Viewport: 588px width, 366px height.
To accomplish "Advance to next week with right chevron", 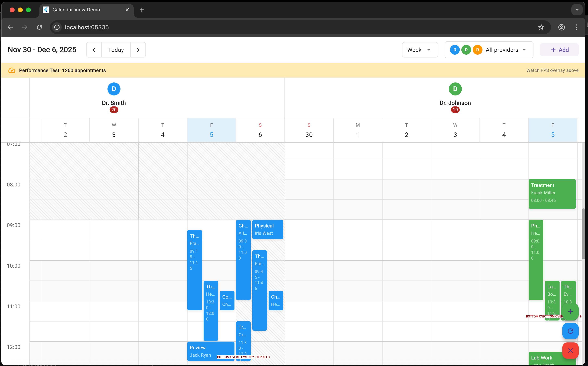I will (138, 50).
